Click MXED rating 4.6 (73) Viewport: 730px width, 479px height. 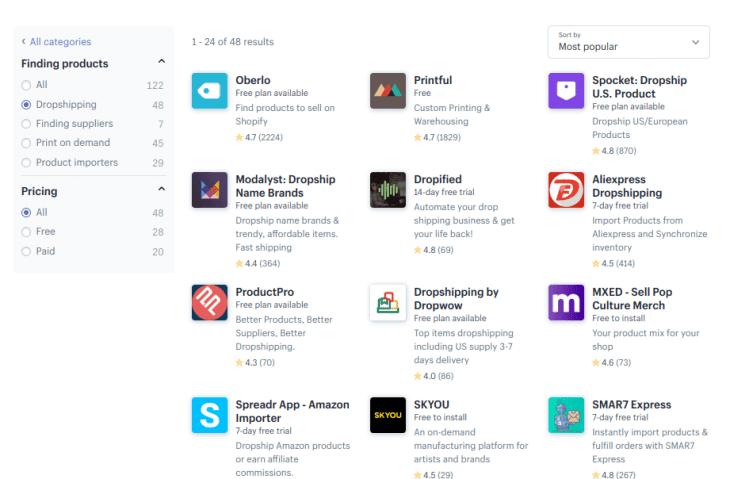[611, 363]
